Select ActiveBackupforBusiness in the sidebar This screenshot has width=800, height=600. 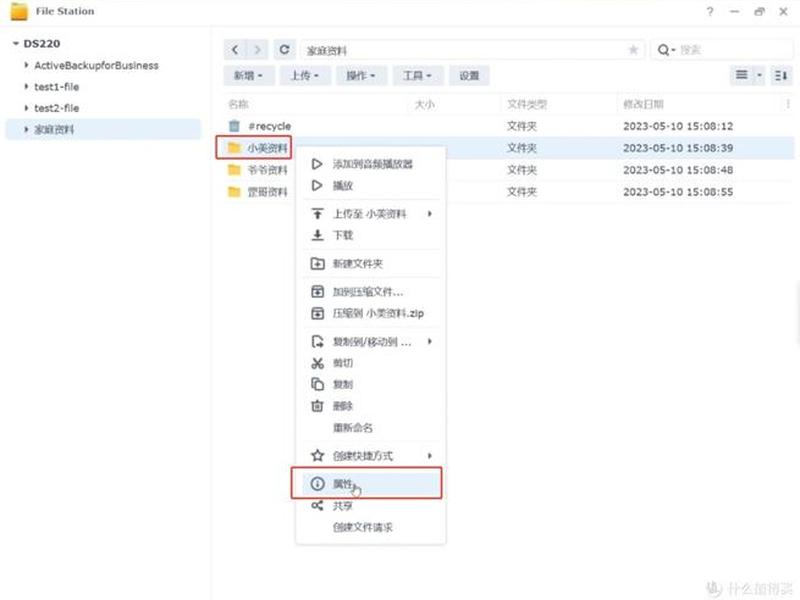coord(96,65)
